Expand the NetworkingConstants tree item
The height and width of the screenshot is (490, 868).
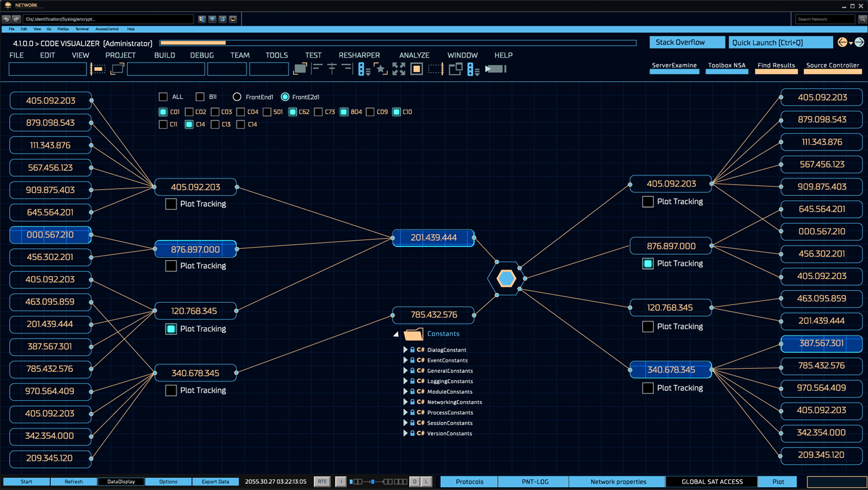pyautogui.click(x=405, y=402)
